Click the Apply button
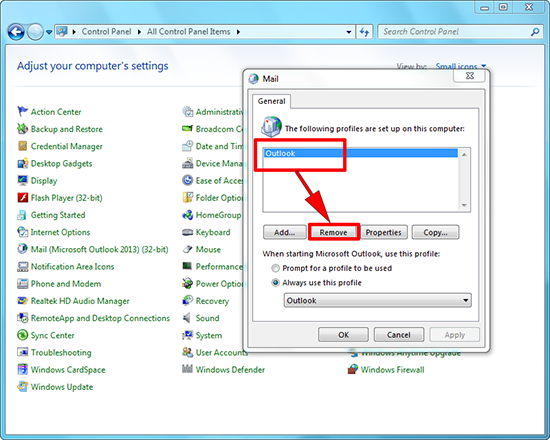 pos(455,335)
